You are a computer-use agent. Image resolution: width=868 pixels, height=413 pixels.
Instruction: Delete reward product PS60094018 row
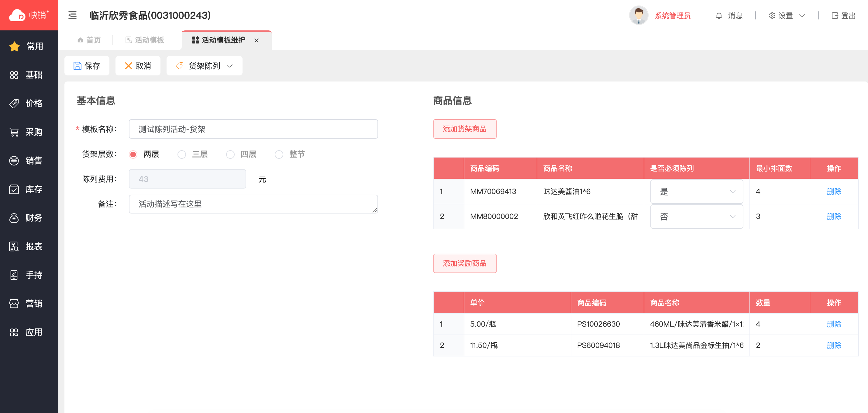pos(834,345)
